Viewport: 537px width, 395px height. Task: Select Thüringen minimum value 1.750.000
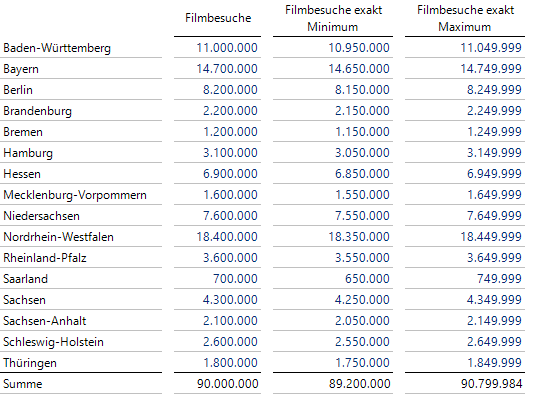(x=362, y=363)
